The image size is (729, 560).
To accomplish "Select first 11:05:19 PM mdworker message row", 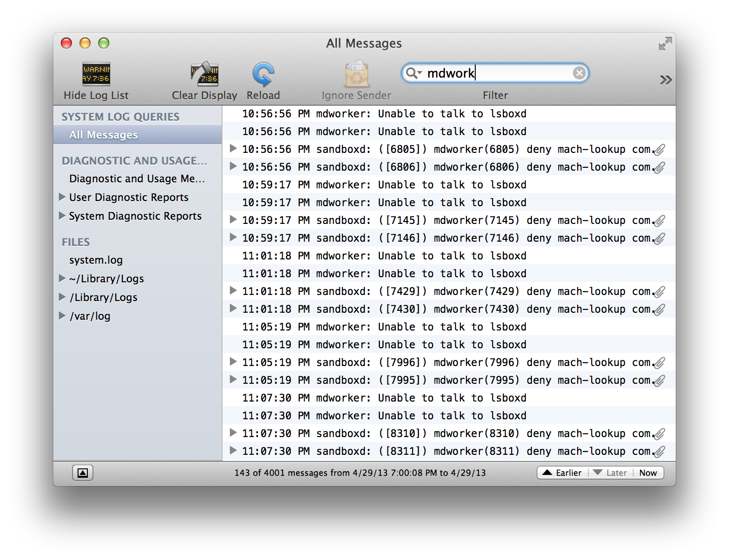I will click(449, 327).
